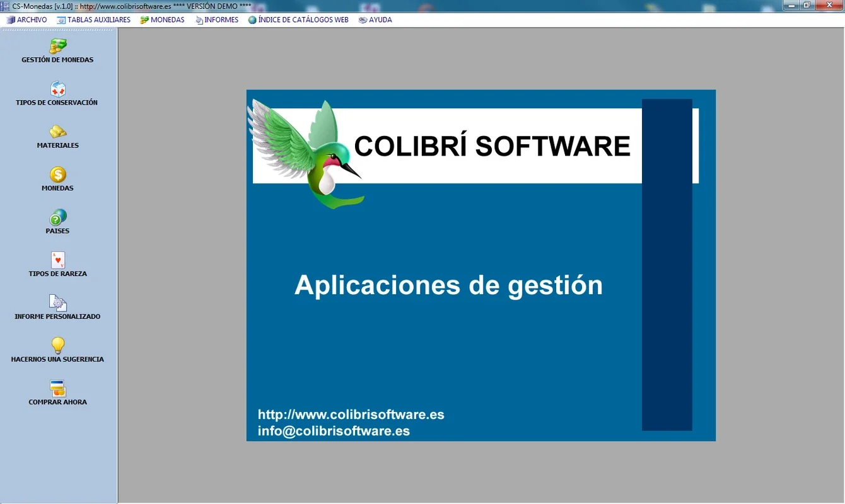Open the Paises globe icon
The image size is (845, 504).
point(58,217)
